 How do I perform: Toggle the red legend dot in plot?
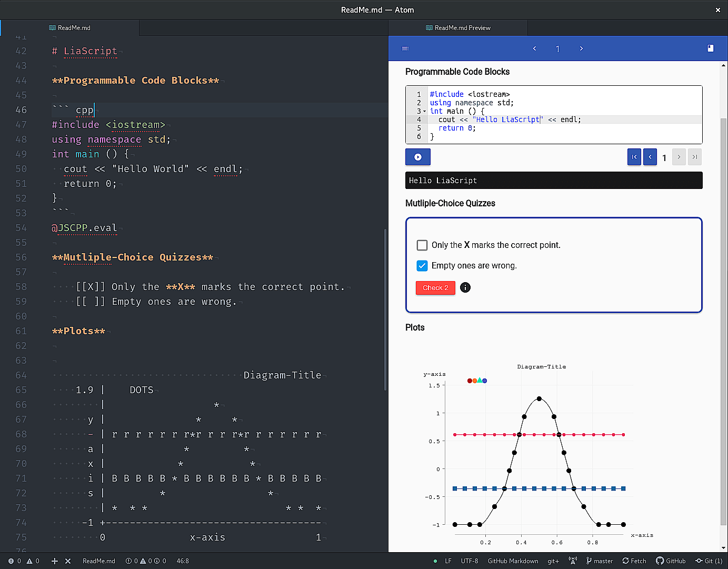[x=470, y=381]
